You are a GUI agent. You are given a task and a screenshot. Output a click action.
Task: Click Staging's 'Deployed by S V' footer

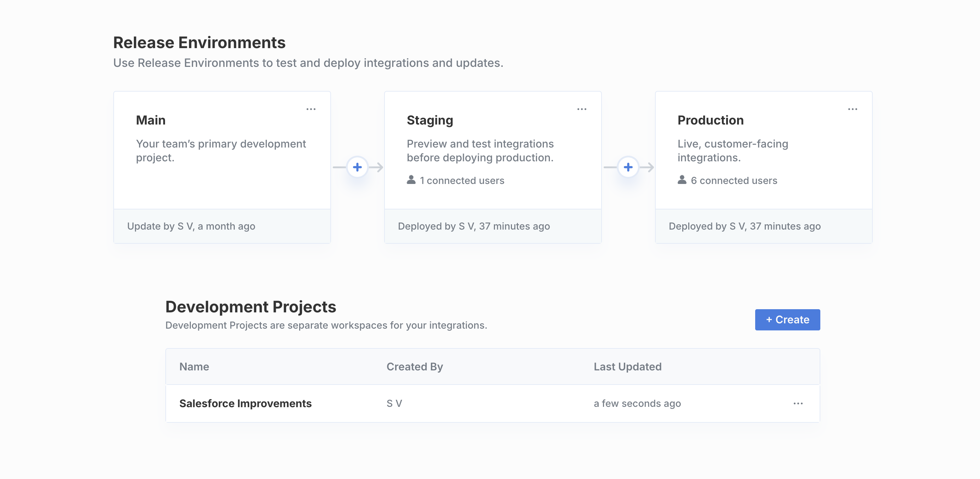click(x=493, y=226)
